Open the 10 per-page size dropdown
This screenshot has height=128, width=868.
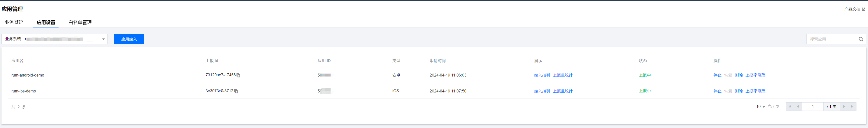(761, 106)
